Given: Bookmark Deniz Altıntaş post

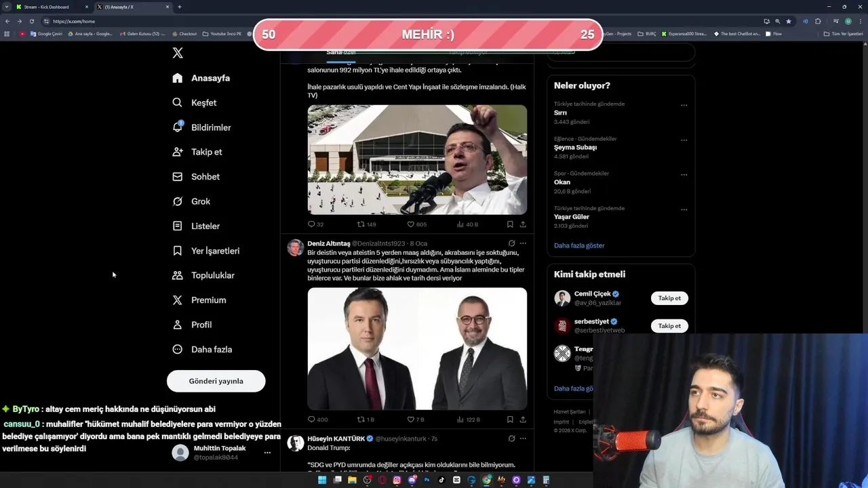Looking at the screenshot, I should click(510, 420).
